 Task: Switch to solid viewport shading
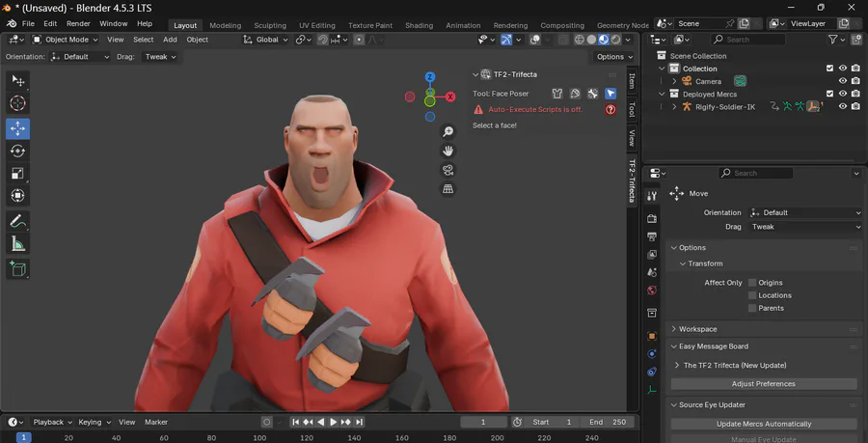pyautogui.click(x=592, y=40)
